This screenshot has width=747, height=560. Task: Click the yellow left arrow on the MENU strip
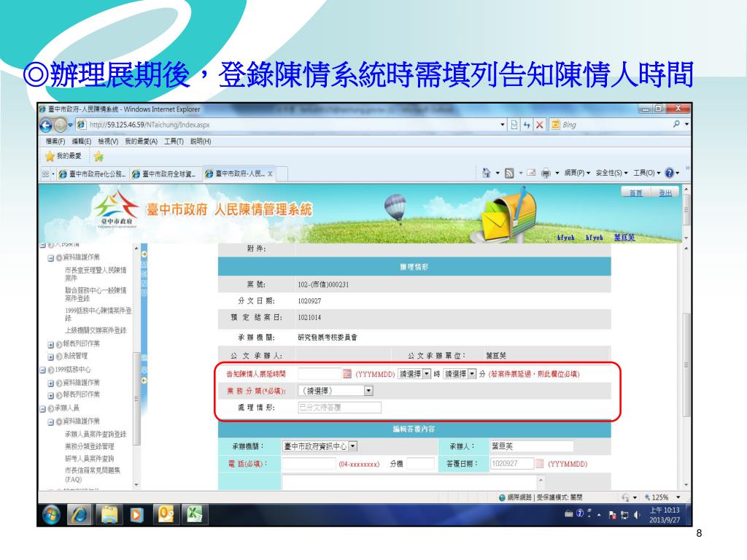(144, 381)
